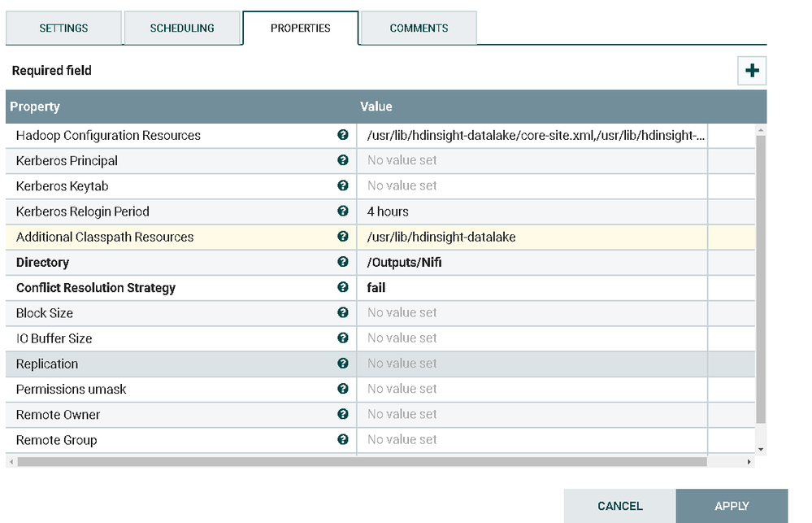Select the Conflict Resolution Strategy property name
The image size is (812, 523).
(x=96, y=288)
